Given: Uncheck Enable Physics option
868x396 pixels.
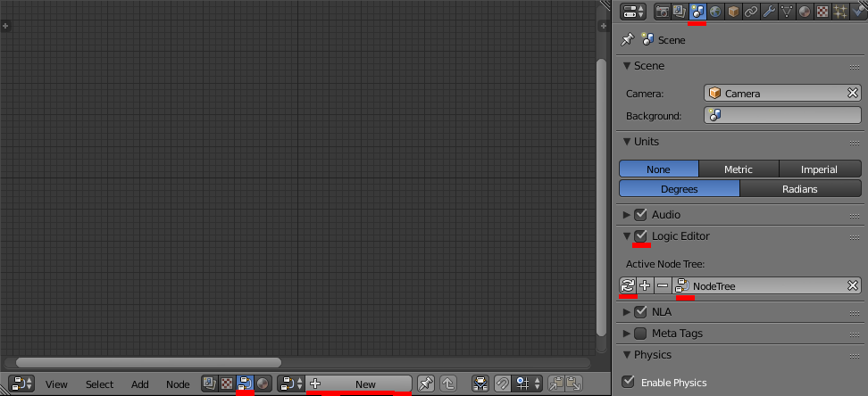Looking at the screenshot, I should [x=628, y=382].
